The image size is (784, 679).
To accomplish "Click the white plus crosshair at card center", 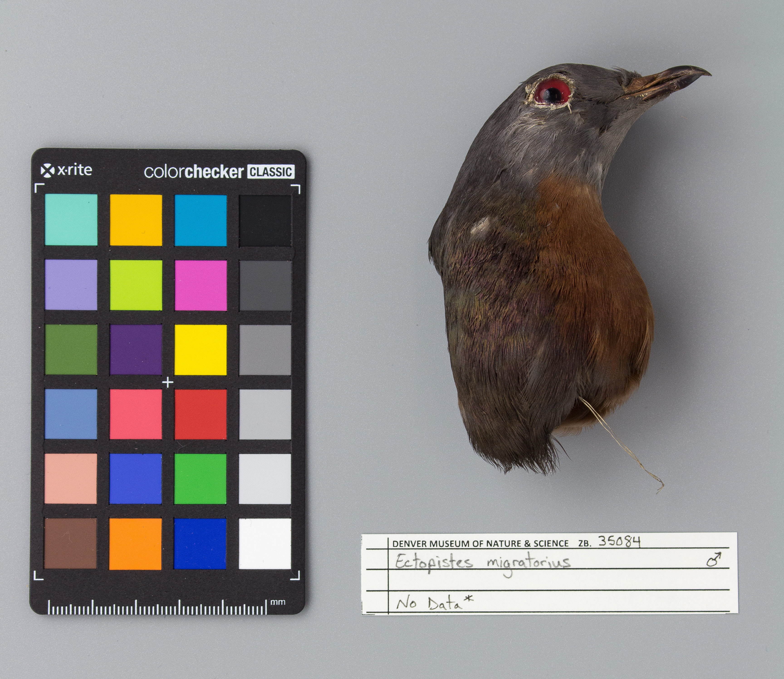I will click(x=168, y=382).
